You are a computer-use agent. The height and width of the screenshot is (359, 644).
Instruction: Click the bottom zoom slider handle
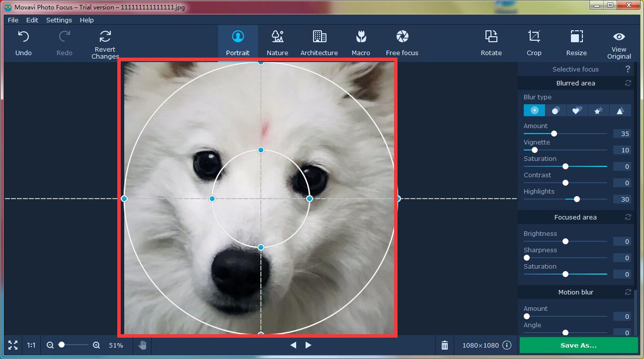[x=62, y=345]
